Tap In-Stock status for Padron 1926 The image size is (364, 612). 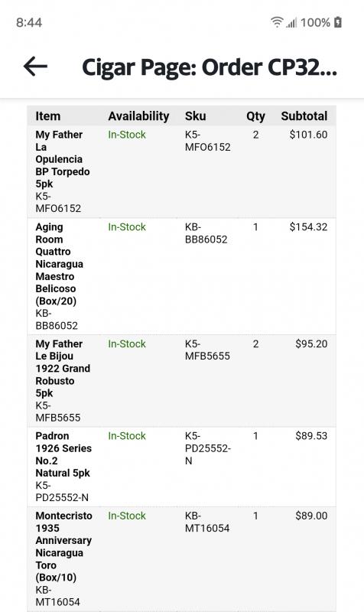click(127, 436)
